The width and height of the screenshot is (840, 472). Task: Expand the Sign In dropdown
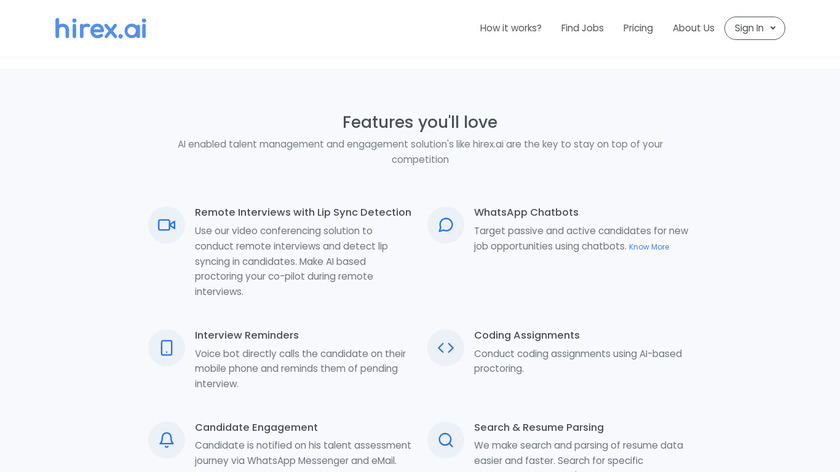pyautogui.click(x=754, y=28)
